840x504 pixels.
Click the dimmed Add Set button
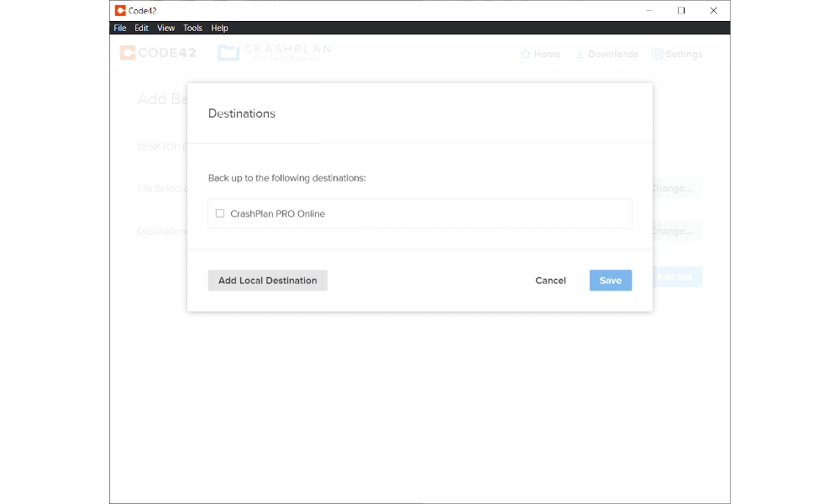click(677, 277)
